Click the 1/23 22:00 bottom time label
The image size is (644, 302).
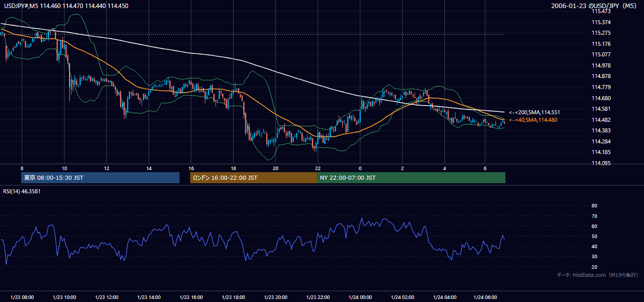[318, 297]
